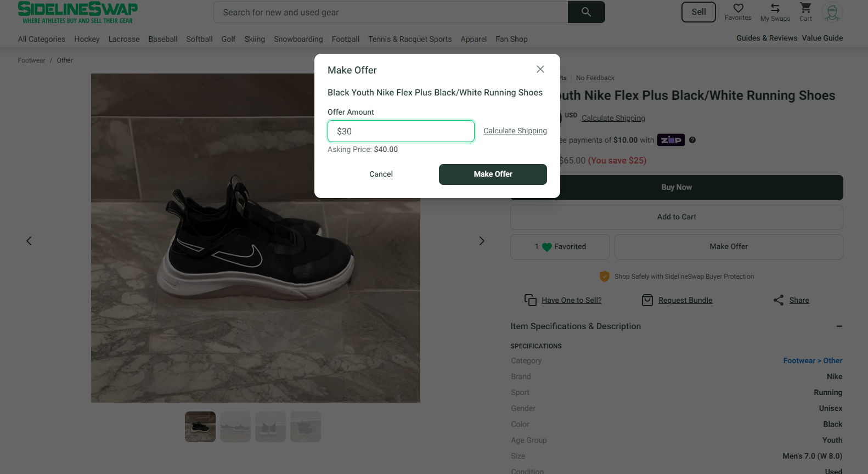Viewport: 868px width, 474px height.
Task: Open Lacrosse category
Action: pyautogui.click(x=124, y=39)
